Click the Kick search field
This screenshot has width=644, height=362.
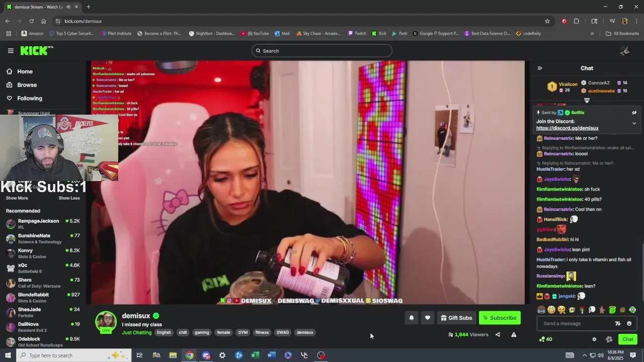coord(322,51)
